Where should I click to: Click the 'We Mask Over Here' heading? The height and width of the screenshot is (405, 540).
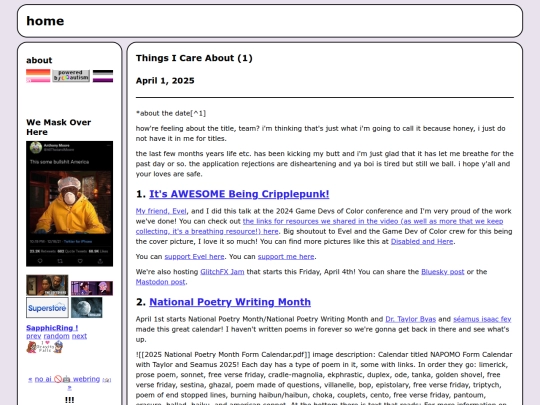coord(59,127)
